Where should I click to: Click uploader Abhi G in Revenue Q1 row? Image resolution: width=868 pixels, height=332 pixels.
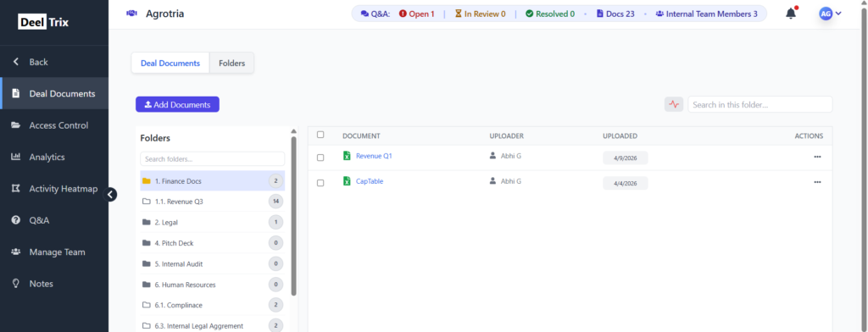505,156
